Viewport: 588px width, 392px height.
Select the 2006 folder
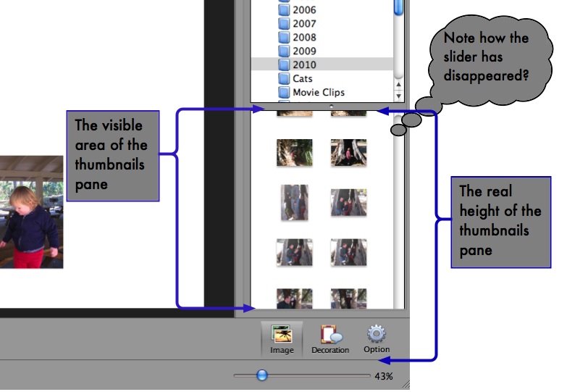[322, 9]
